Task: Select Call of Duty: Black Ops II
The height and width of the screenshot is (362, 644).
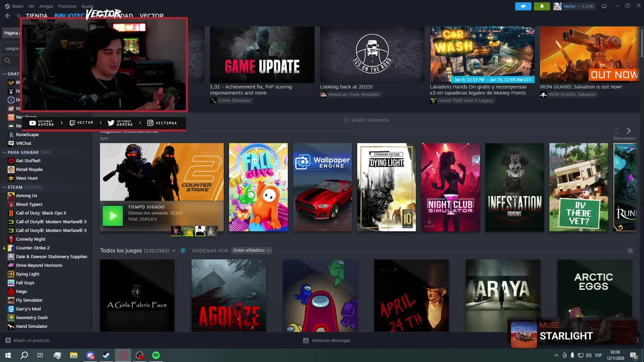Action: coord(41,213)
